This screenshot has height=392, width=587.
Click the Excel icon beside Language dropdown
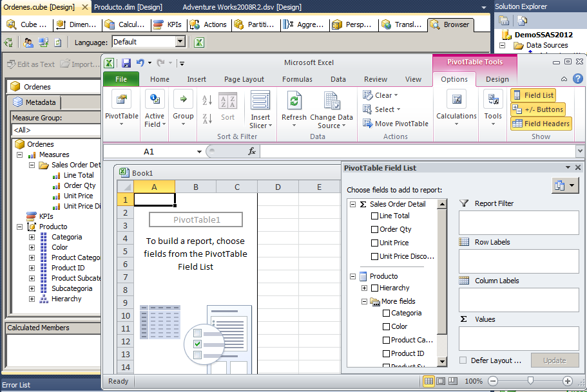[199, 42]
